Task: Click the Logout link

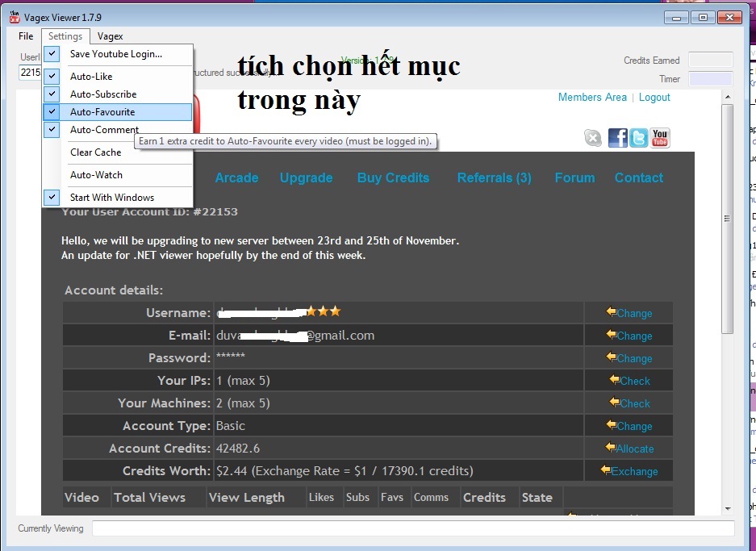Action: [x=654, y=98]
